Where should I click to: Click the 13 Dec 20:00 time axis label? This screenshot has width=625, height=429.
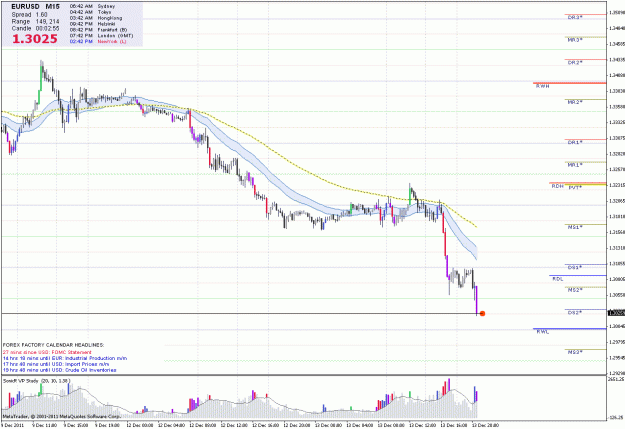tap(485, 425)
